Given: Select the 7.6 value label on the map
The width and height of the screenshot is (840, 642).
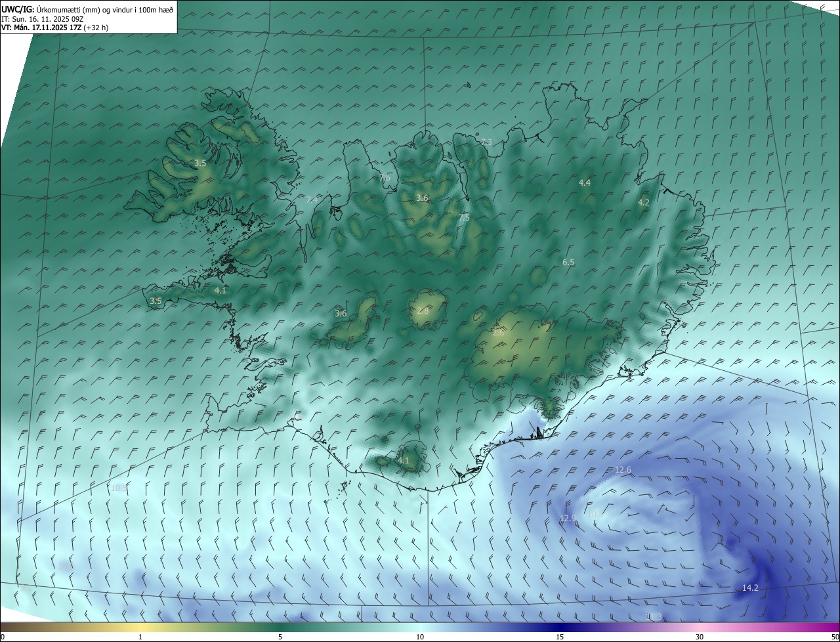Looking at the screenshot, I should pos(385,178).
